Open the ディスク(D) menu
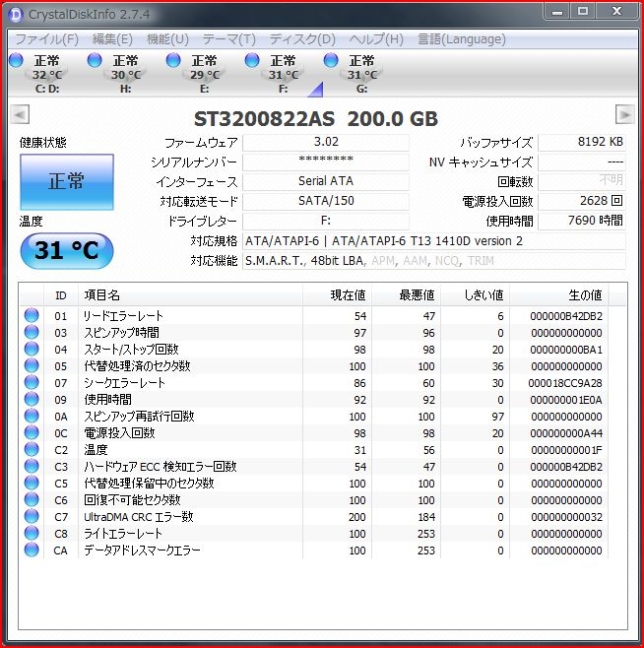 [x=302, y=39]
